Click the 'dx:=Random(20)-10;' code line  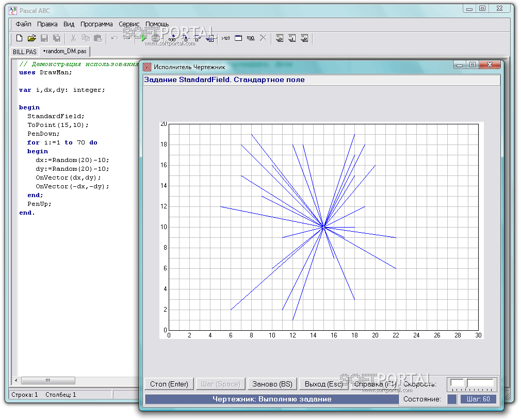(x=72, y=160)
